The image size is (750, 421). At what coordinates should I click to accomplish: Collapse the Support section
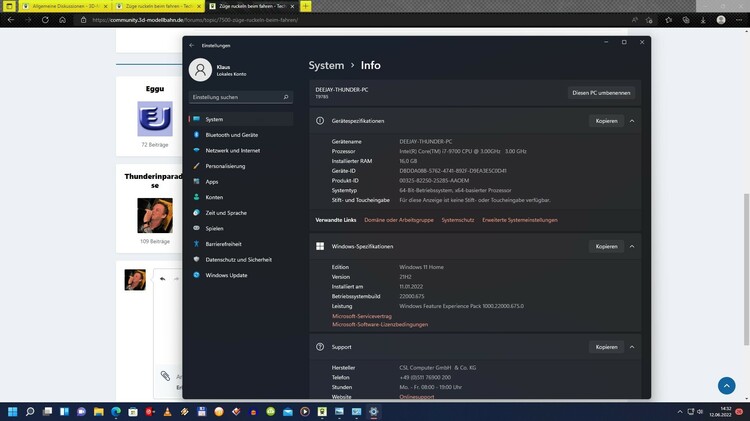coord(632,347)
